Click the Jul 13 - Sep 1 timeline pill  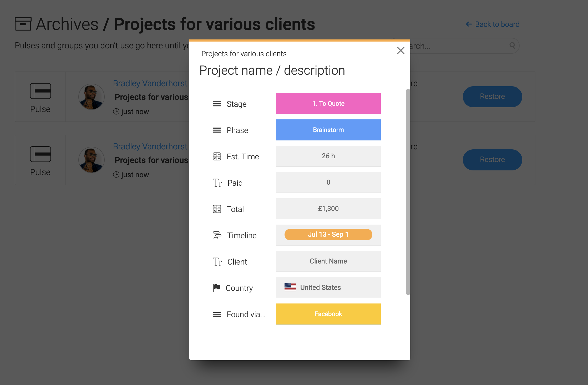point(328,234)
